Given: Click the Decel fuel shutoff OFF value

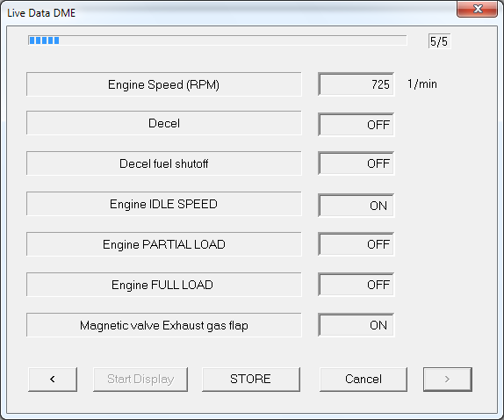Looking at the screenshot, I should (356, 163).
